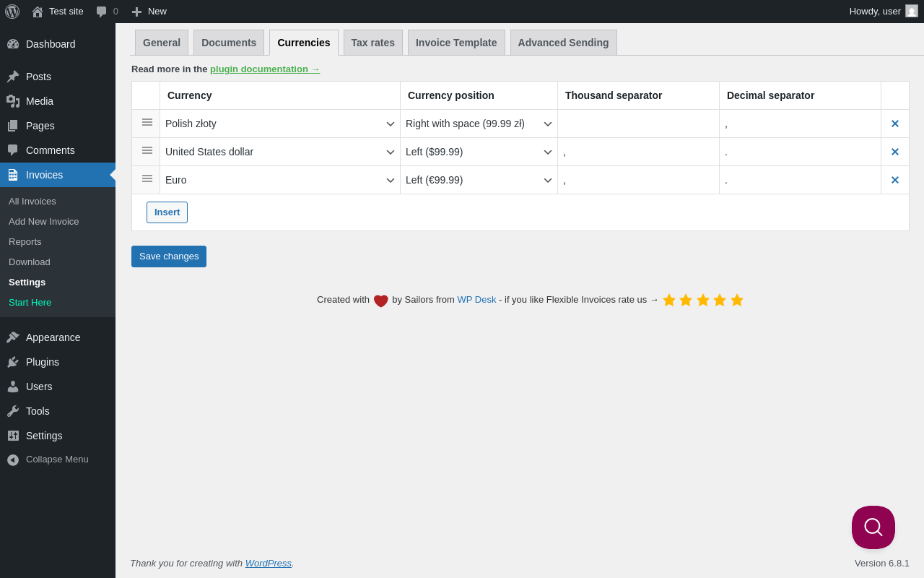Delete the Euro currency row

pos(895,180)
